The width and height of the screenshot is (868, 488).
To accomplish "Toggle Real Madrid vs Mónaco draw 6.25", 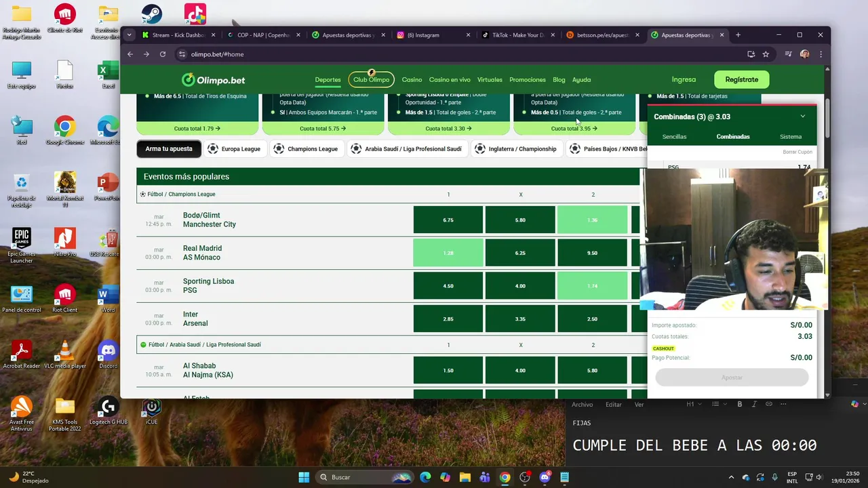I will click(520, 253).
